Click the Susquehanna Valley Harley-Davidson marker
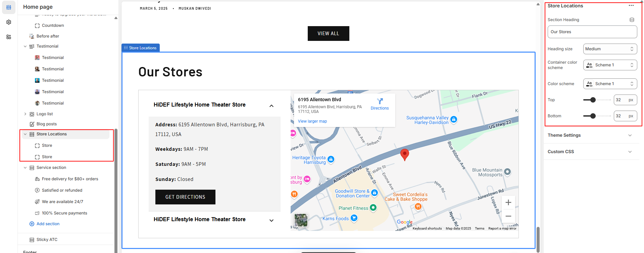 click(x=454, y=119)
